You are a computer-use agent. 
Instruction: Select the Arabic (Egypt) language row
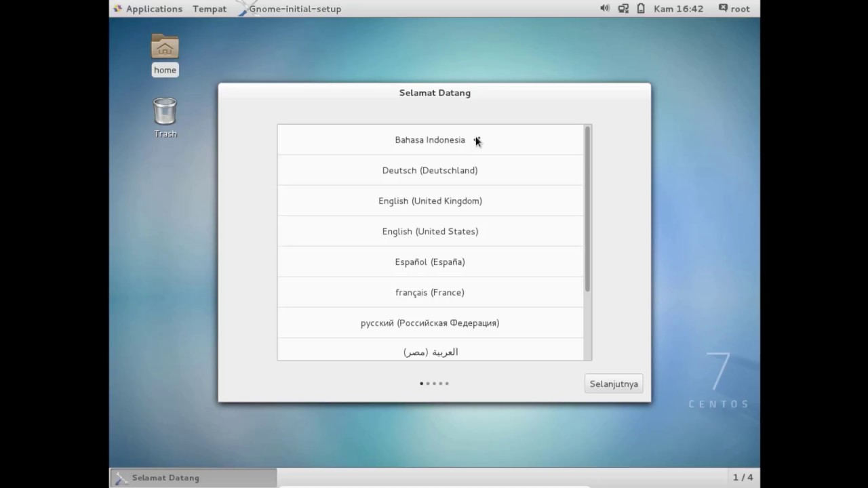click(430, 350)
